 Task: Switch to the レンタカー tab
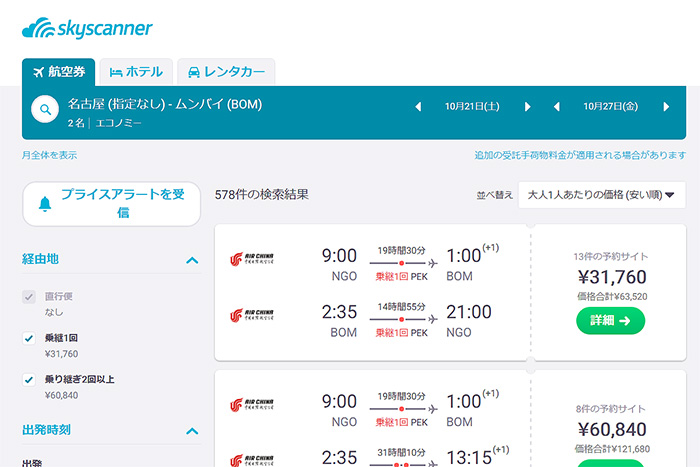[226, 72]
